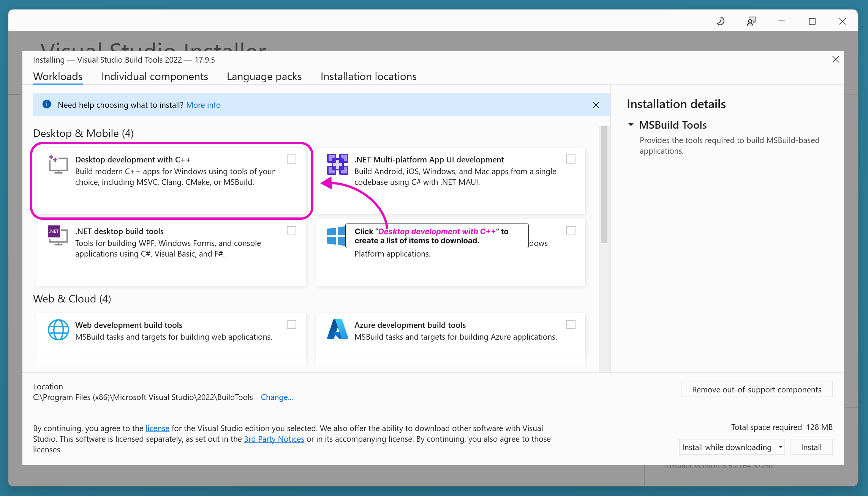Click the Azure development build tools icon

pos(337,329)
